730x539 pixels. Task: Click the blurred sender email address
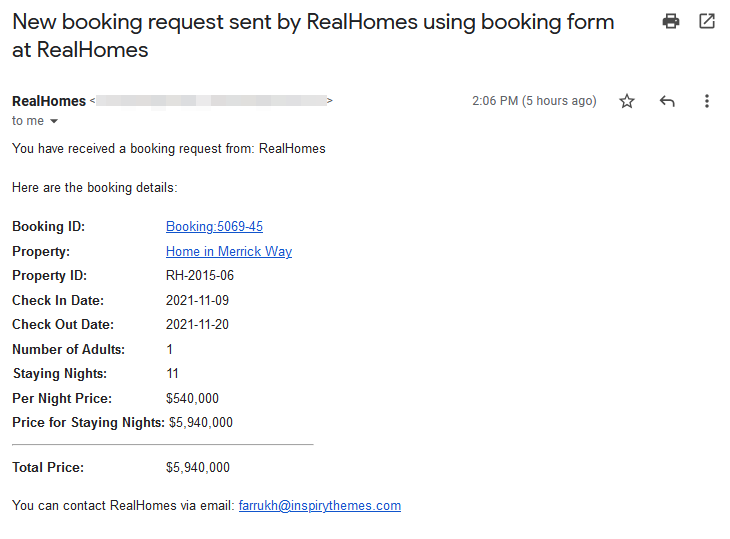pos(212,101)
